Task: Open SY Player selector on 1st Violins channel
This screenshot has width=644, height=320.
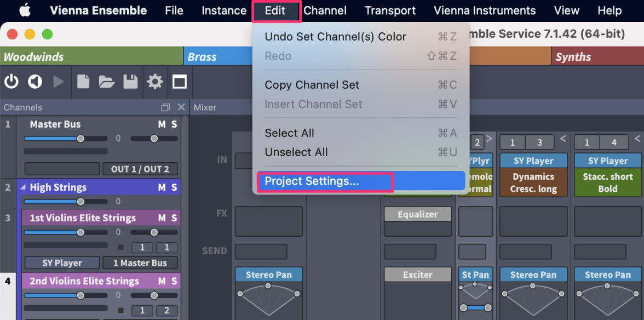Action: 62,262
